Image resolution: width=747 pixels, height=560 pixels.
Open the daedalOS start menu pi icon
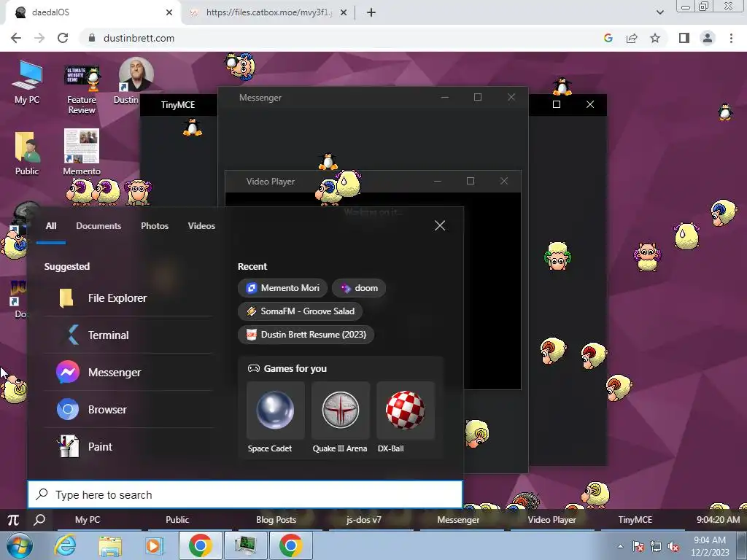tap(13, 520)
